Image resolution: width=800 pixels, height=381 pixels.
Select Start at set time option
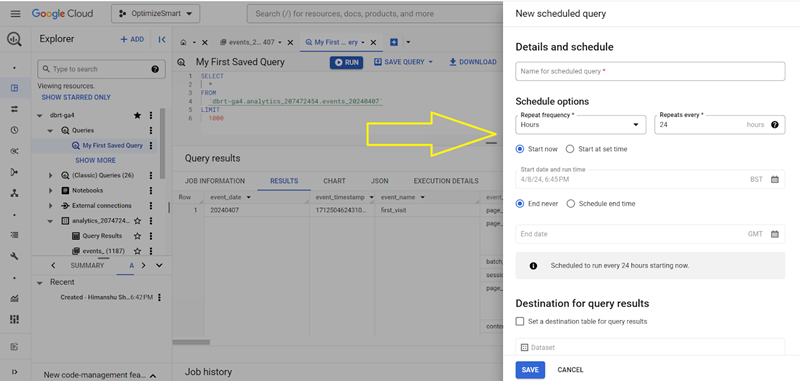(x=570, y=149)
